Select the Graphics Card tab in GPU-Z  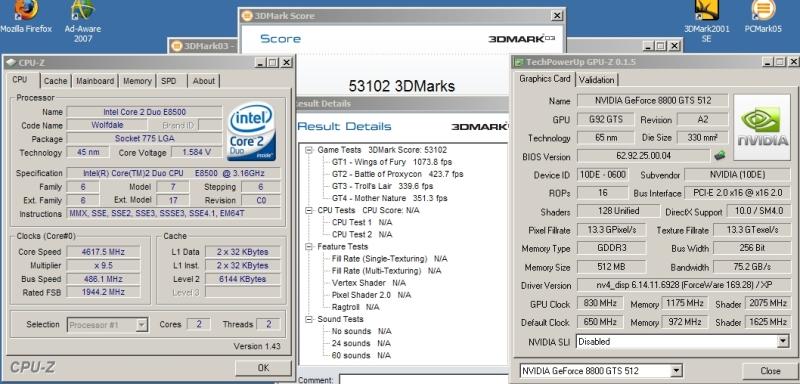pyautogui.click(x=544, y=79)
